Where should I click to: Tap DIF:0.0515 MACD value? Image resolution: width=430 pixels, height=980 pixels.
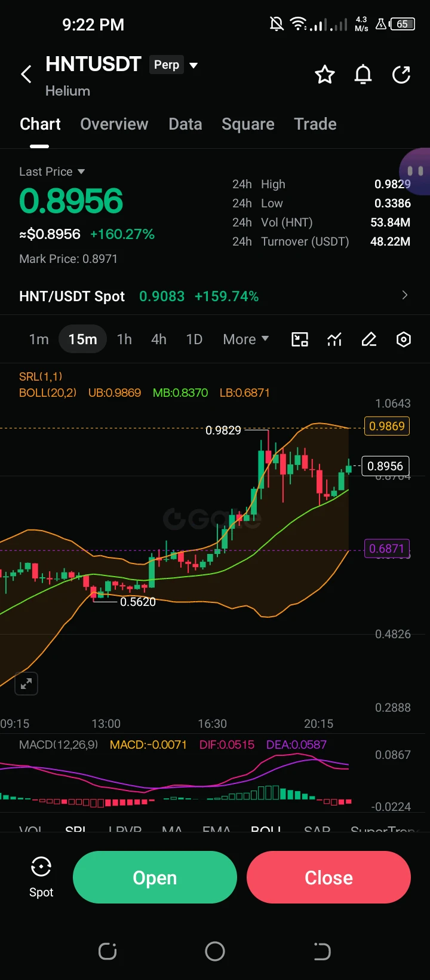(x=227, y=745)
